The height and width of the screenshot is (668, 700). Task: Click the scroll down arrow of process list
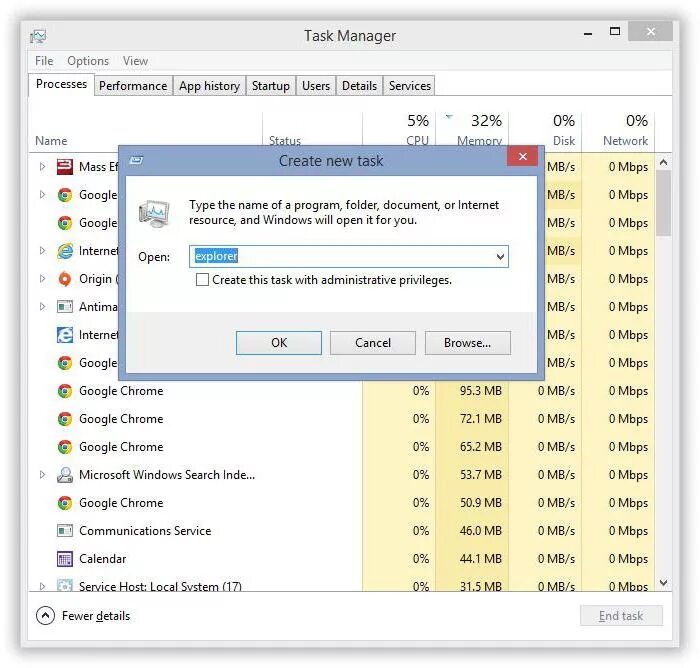coord(663,583)
